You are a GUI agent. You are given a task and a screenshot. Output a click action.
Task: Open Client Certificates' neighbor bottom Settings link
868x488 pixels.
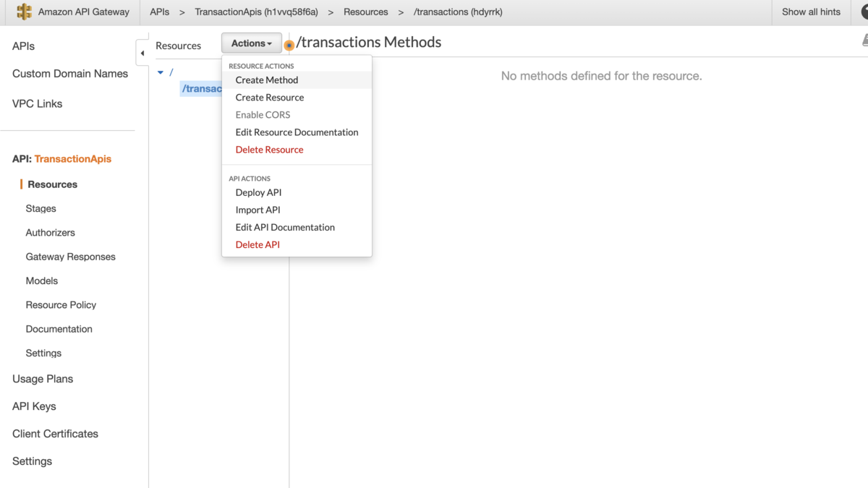coord(32,461)
